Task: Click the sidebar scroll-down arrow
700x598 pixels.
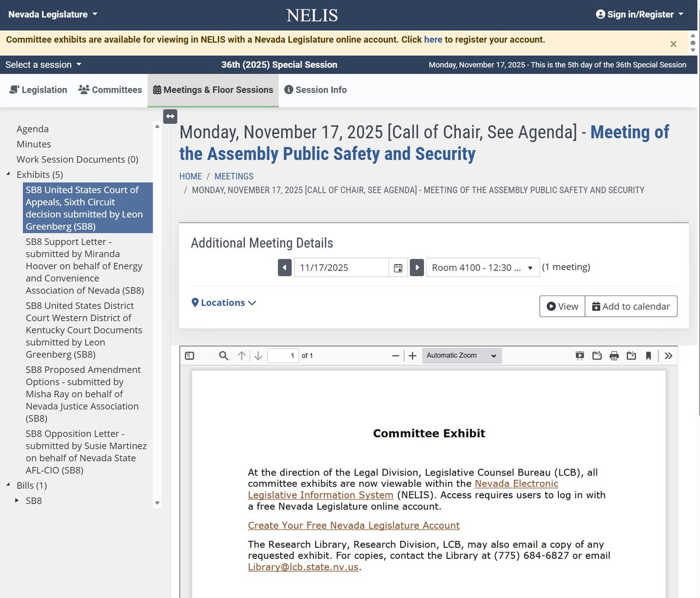Action: pos(157,503)
